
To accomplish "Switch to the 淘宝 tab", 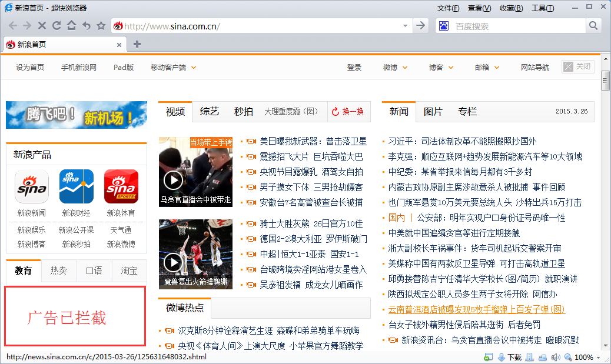I will point(129,271).
